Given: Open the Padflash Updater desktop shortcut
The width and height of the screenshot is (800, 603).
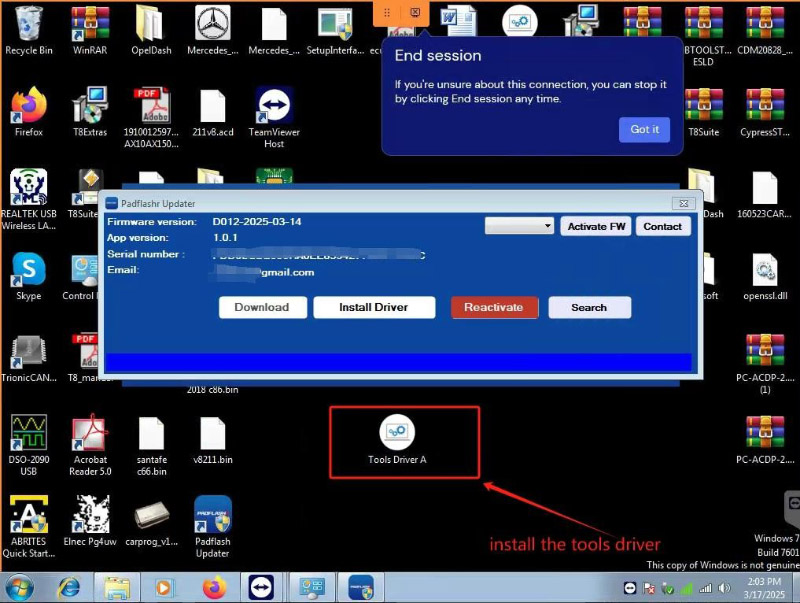Looking at the screenshot, I should [213, 515].
